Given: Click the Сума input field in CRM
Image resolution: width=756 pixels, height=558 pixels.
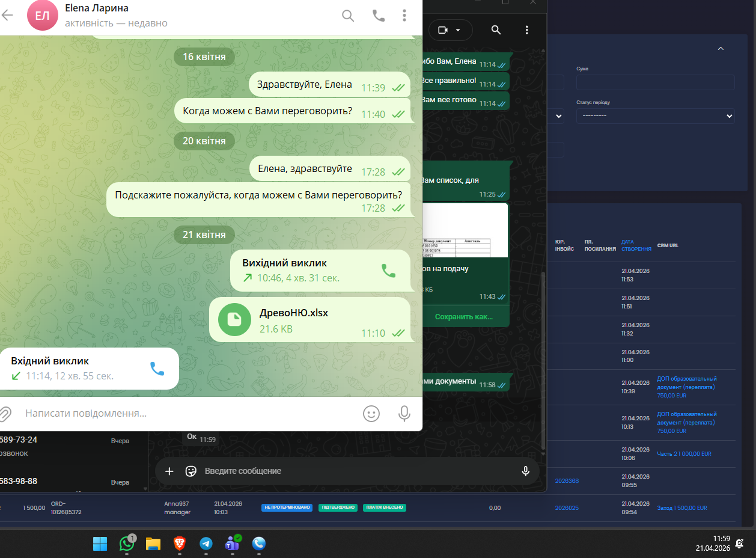Looking at the screenshot, I should (655, 82).
